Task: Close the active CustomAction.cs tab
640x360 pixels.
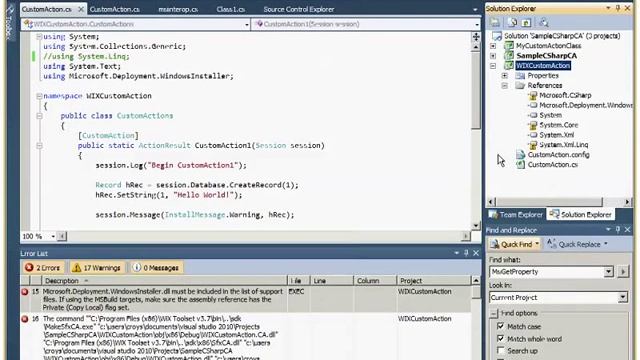Action: 81,9
